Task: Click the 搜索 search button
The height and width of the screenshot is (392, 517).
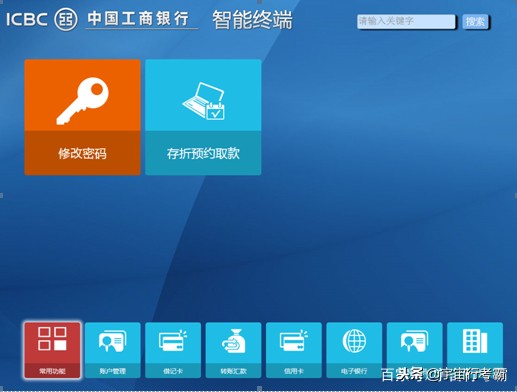Action: coord(475,22)
